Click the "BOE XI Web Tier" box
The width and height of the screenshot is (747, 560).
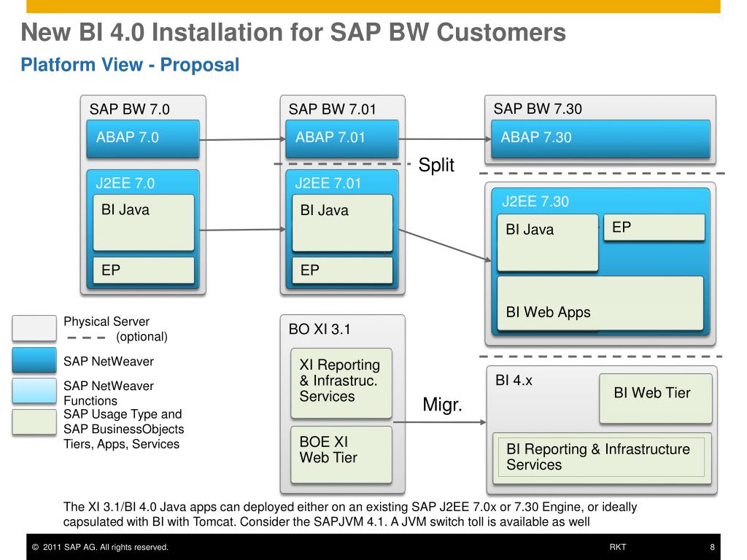(x=341, y=454)
